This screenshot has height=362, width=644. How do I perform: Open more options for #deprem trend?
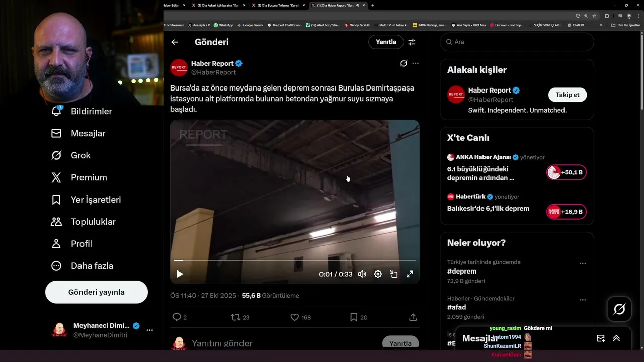coord(583,263)
